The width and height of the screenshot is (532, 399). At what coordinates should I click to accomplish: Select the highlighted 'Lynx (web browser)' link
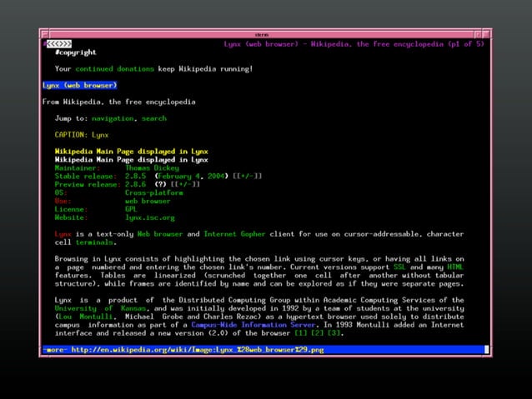click(x=80, y=85)
